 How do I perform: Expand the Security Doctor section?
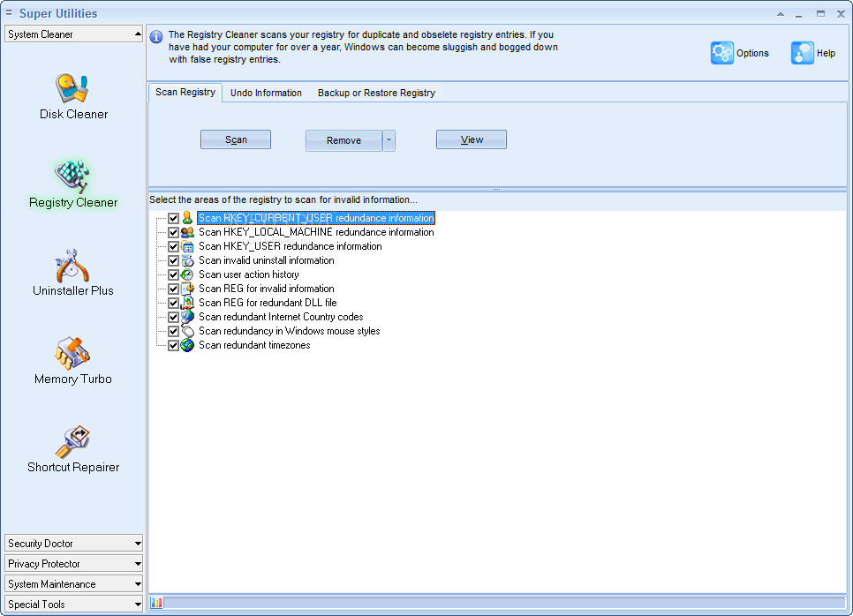[x=73, y=543]
